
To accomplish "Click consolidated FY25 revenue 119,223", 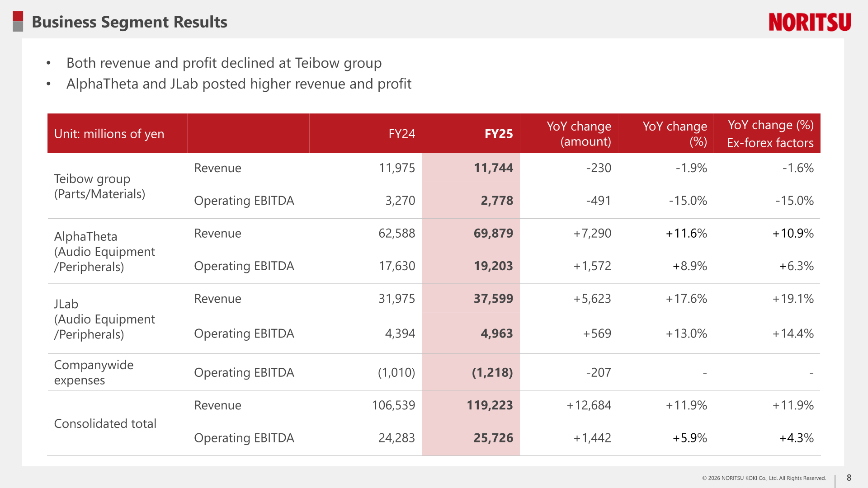I will click(x=490, y=405).
